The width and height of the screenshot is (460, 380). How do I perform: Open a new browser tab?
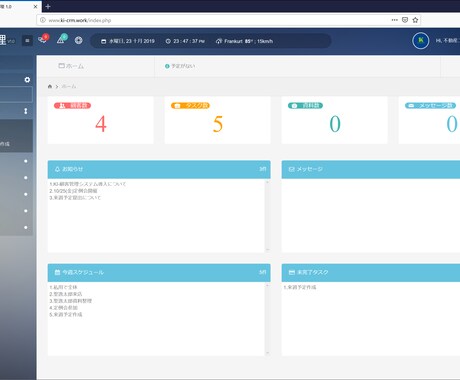click(x=48, y=6)
